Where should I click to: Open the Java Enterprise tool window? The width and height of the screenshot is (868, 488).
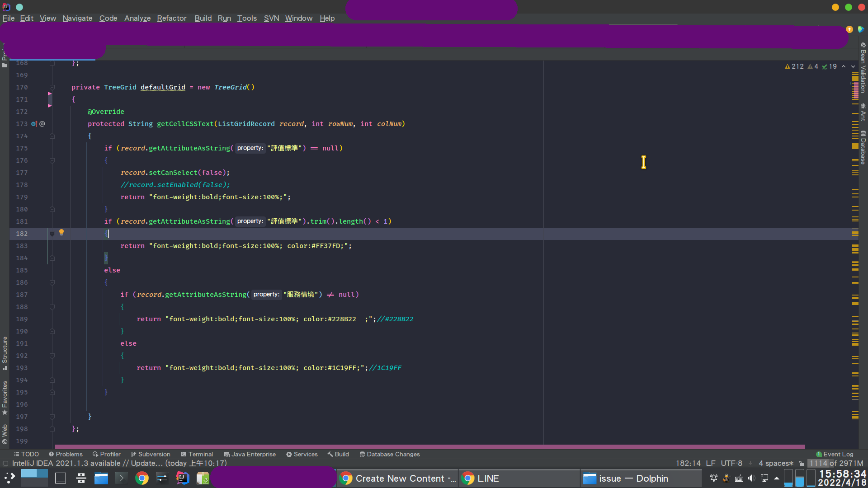(x=250, y=454)
